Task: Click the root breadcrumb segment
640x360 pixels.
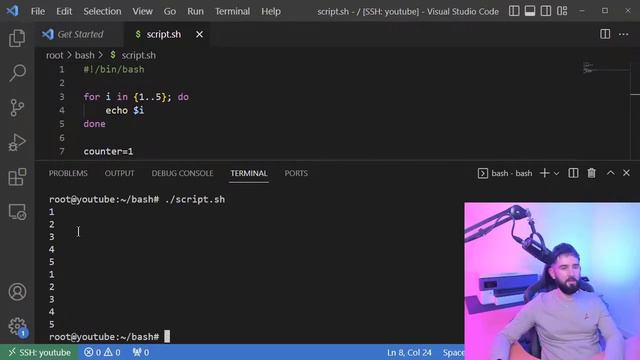Action: click(54, 55)
